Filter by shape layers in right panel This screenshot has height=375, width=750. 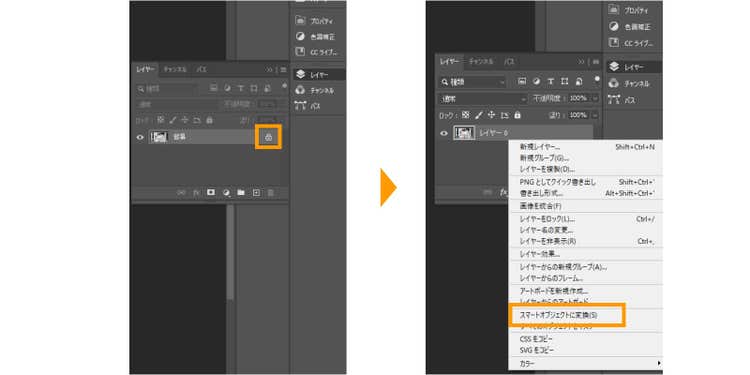564,82
